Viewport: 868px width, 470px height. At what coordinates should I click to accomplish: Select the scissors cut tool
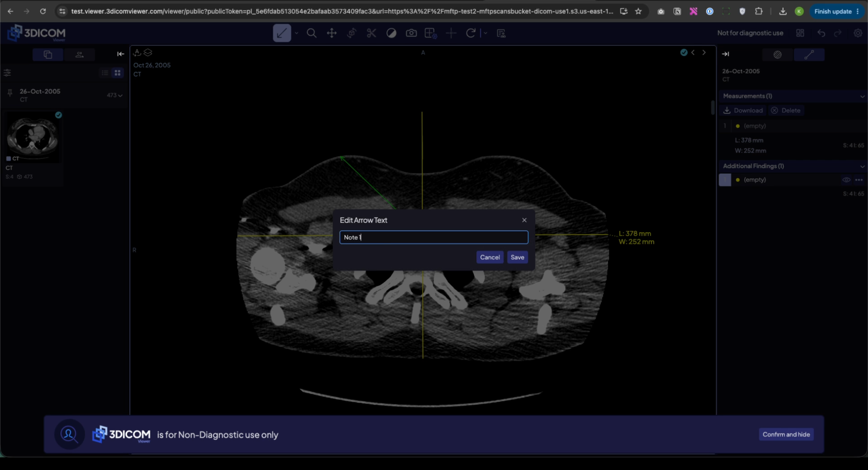pyautogui.click(x=372, y=33)
